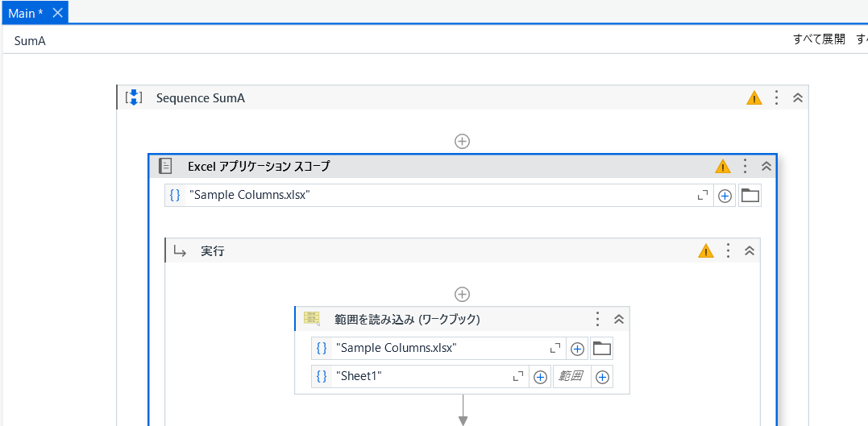
Task: Open 範囲を読み込み activity options menu
Action: coord(597,319)
